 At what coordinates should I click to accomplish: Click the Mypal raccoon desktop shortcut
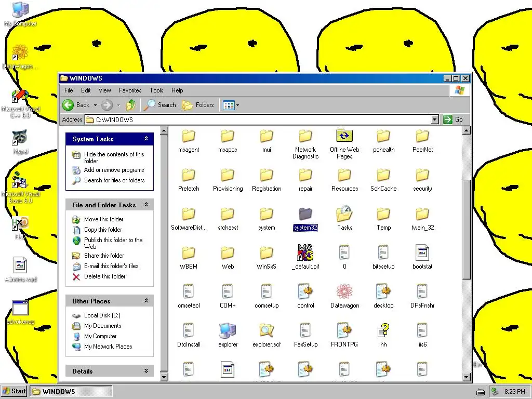[x=20, y=137]
